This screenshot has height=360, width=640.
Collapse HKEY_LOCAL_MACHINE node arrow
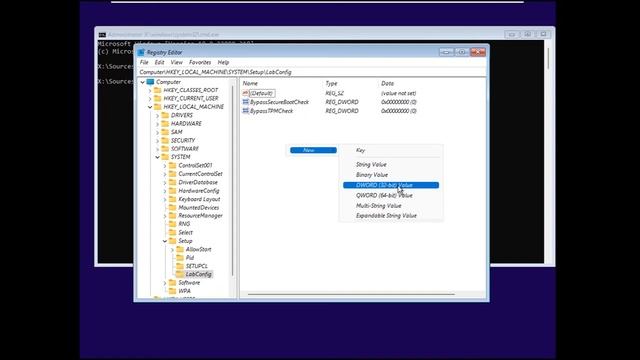(x=150, y=107)
